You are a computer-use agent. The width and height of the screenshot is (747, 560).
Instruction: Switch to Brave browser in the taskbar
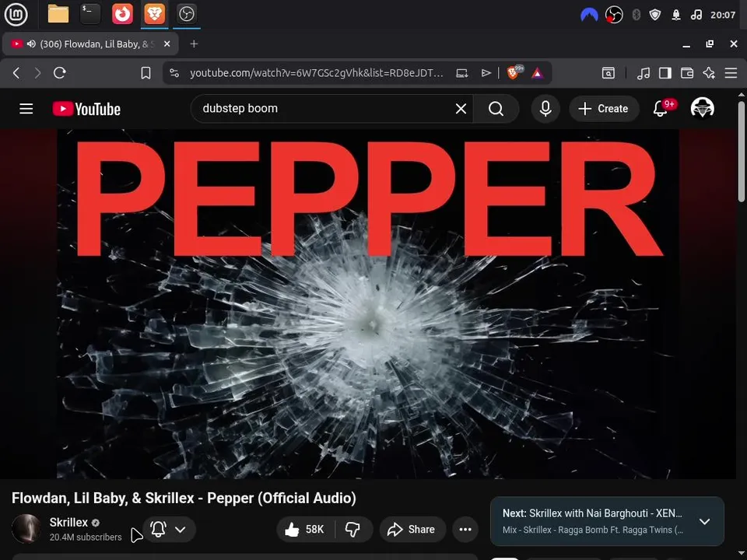click(x=154, y=14)
